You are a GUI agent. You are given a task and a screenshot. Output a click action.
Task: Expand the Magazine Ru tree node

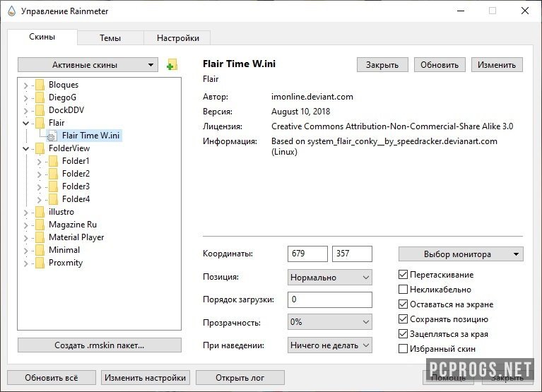[26, 225]
